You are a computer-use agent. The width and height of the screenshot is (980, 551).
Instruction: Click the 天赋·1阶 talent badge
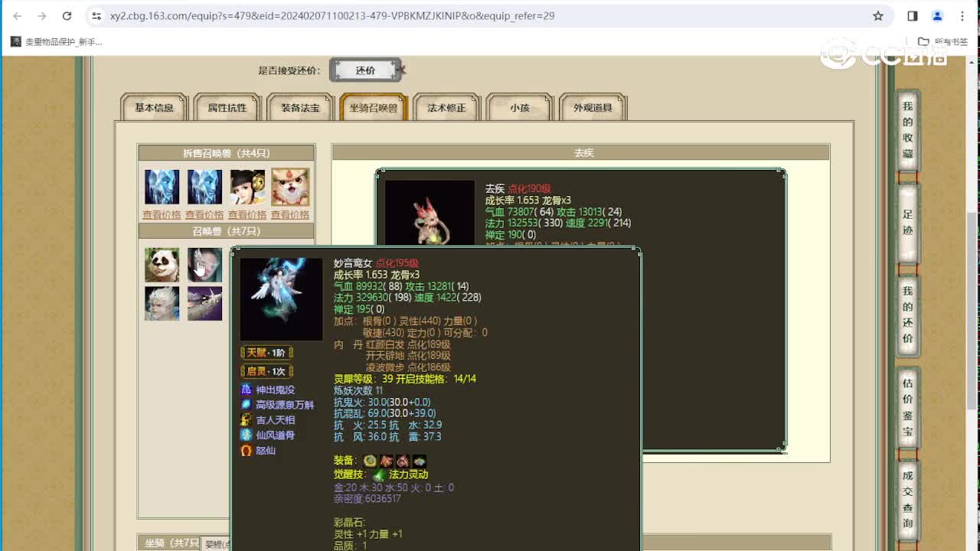[267, 353]
